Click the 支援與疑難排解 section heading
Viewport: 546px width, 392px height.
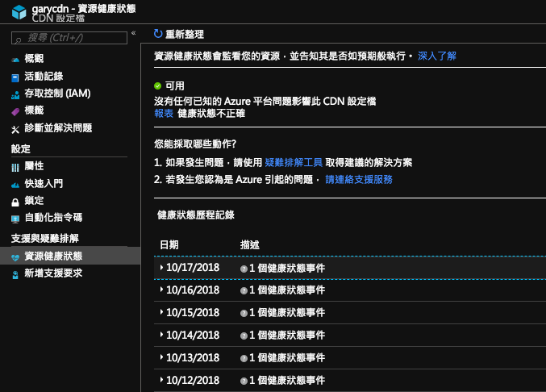coord(45,239)
